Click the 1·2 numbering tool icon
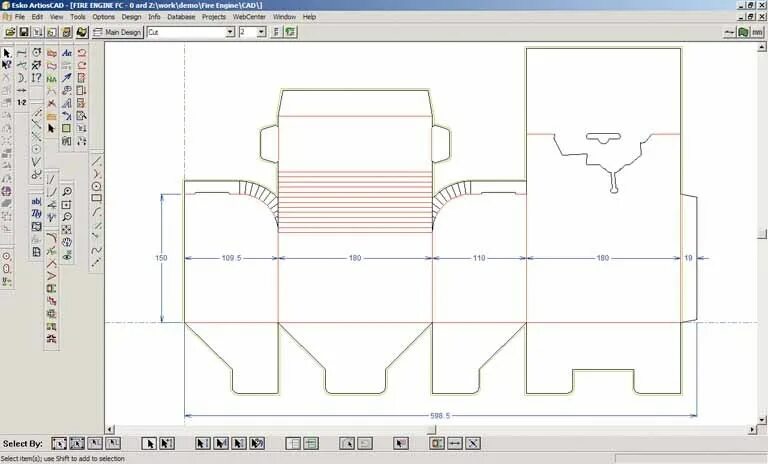 [x=22, y=102]
